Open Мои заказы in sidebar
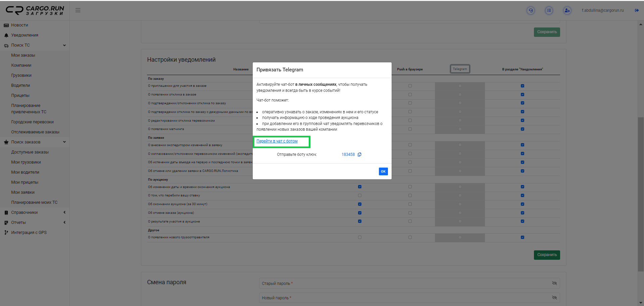Viewport: 644px width, 306px height. [23, 55]
